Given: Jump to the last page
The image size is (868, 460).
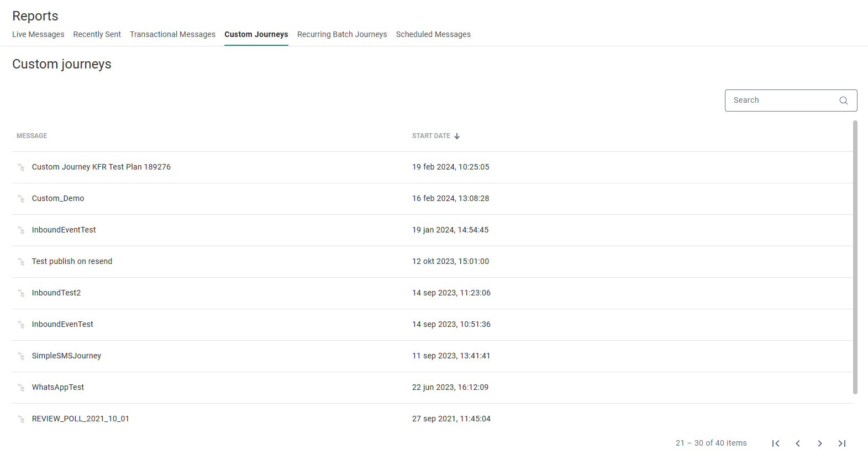Looking at the screenshot, I should coord(842,443).
